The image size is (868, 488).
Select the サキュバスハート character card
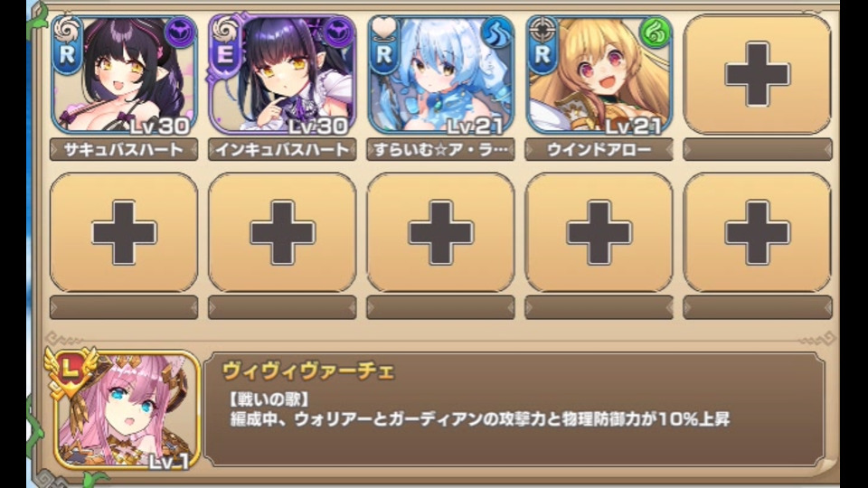click(124, 75)
